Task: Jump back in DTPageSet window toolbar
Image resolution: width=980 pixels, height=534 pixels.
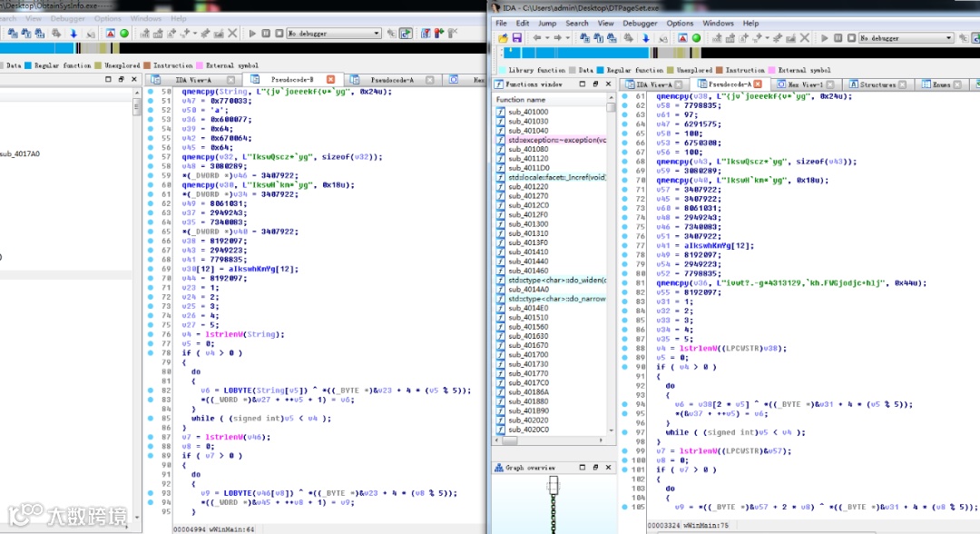Action: point(536,38)
